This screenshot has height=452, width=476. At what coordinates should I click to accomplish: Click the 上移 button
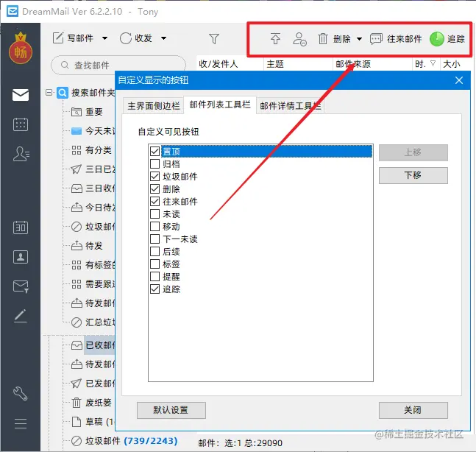tap(413, 152)
